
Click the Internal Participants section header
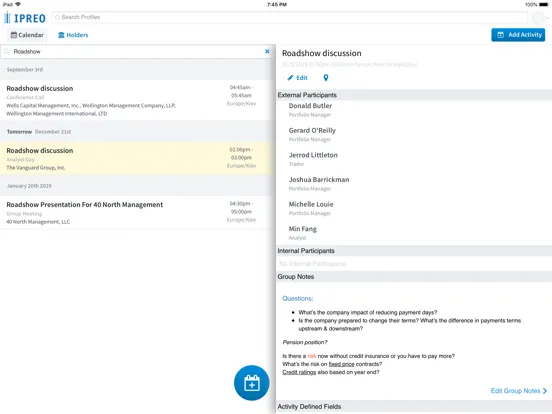(414, 251)
